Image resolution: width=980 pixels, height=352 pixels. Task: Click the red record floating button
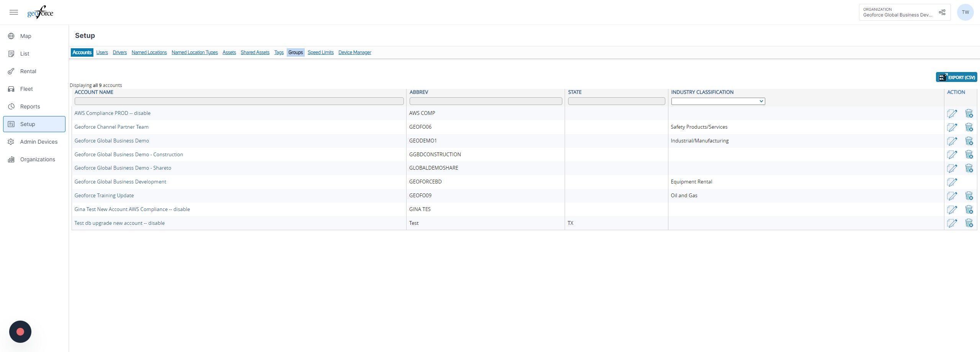pos(20,332)
